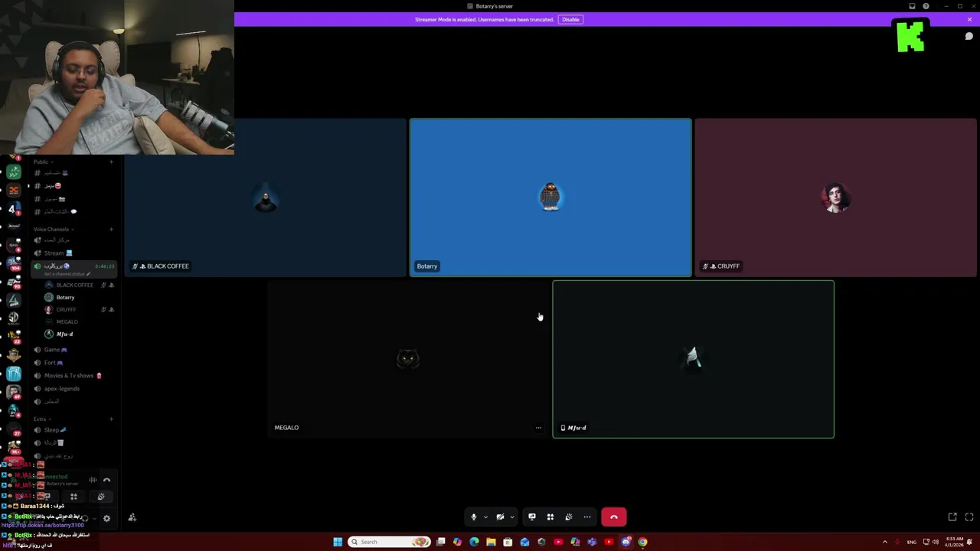
Task: Collapse the Voice Channels category
Action: [53, 230]
